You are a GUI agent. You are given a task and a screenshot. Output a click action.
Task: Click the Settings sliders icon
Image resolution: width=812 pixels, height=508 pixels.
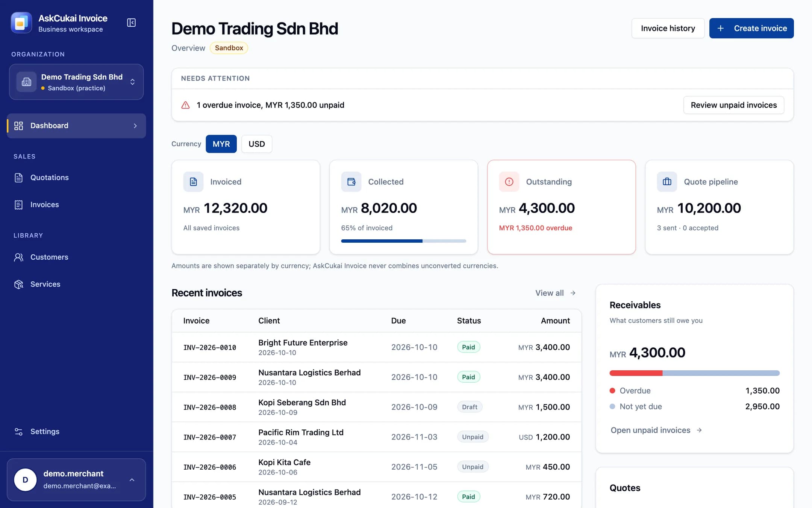pos(18,432)
